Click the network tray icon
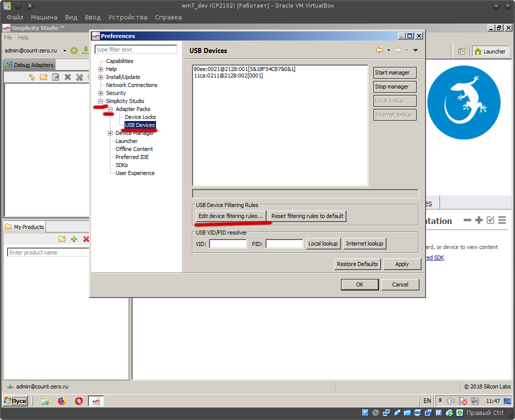This screenshot has width=515, height=420. [x=474, y=401]
